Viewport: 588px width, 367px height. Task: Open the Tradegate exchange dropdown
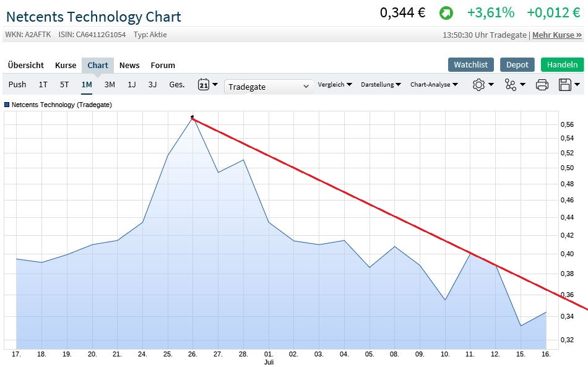point(268,87)
